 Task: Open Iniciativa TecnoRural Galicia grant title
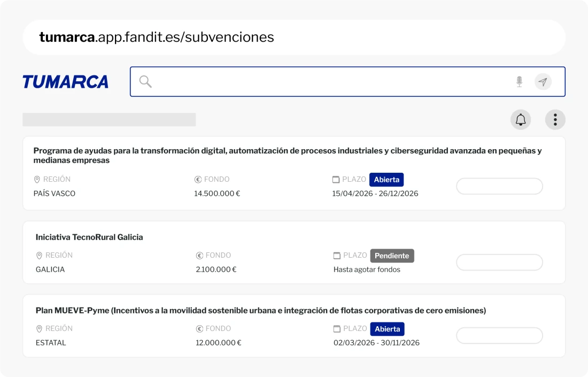pos(89,237)
